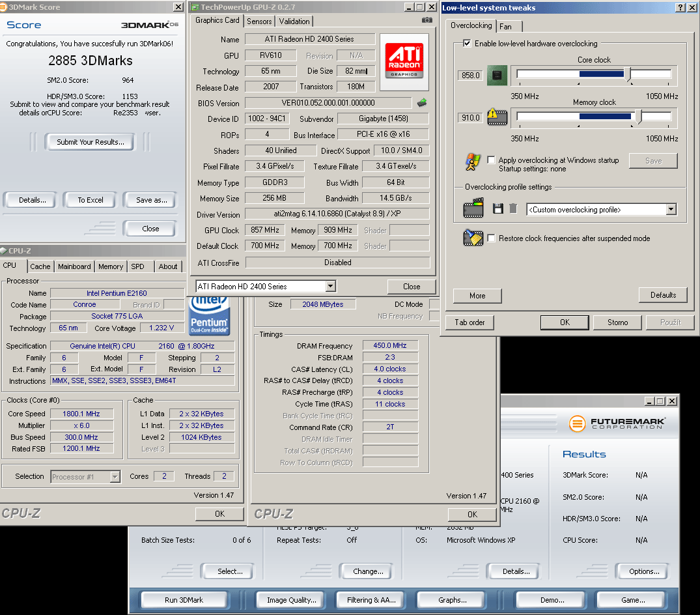Click the Tab order button

pyautogui.click(x=469, y=322)
